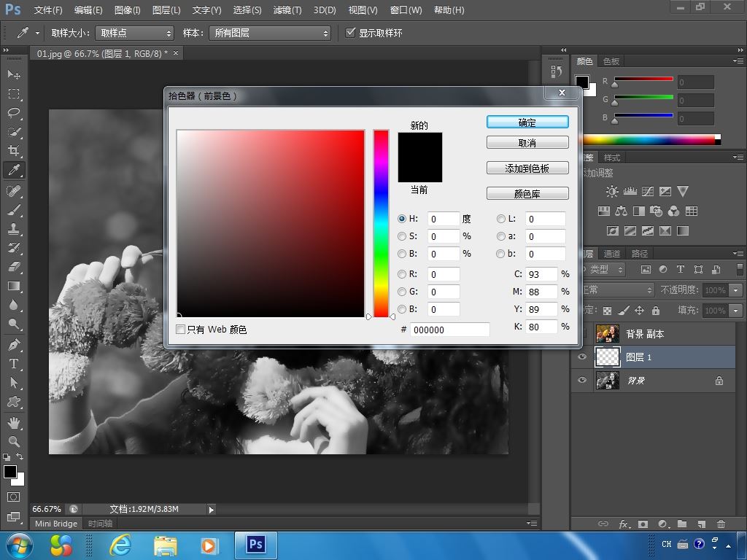This screenshot has width=747, height=560.
Task: Select the Horizontal Type tool
Action: [14, 364]
